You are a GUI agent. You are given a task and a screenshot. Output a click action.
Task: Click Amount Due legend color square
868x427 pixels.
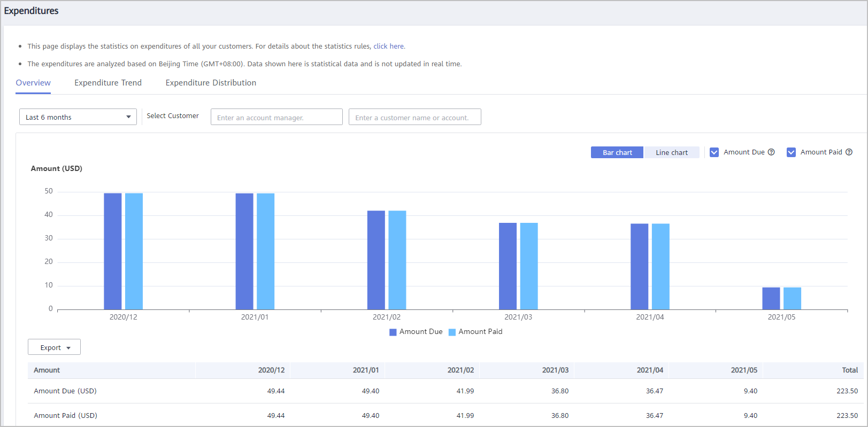[393, 332]
